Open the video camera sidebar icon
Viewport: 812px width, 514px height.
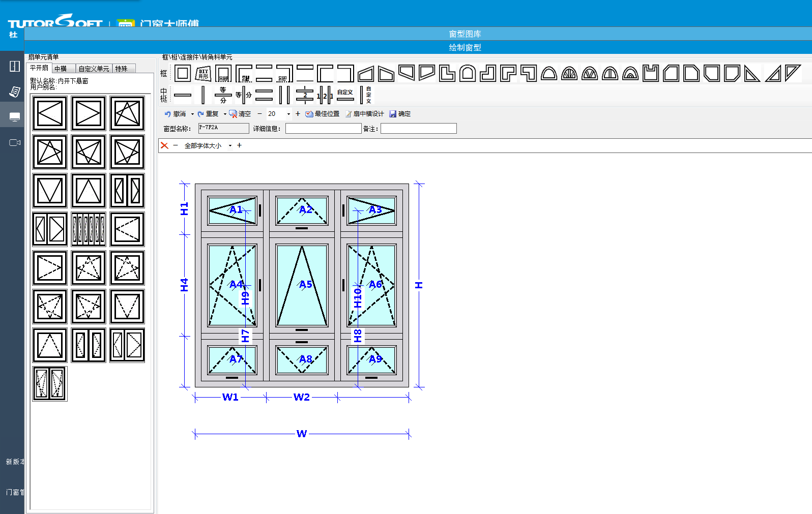[15, 142]
